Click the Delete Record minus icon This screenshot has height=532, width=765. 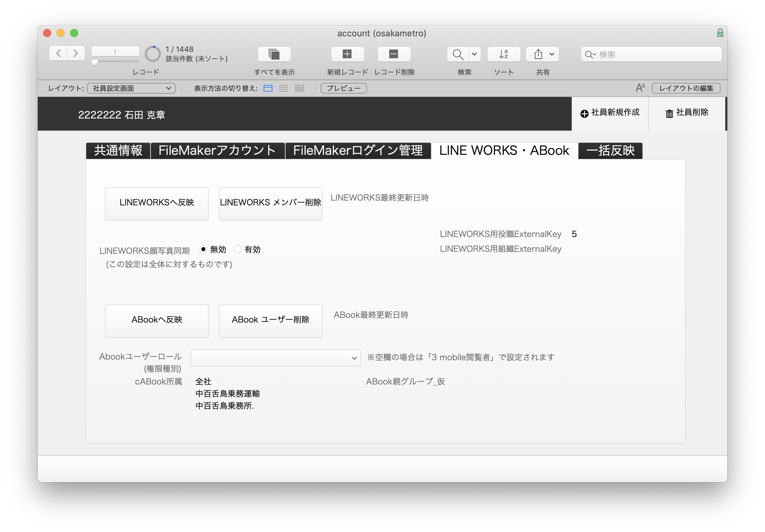point(394,54)
